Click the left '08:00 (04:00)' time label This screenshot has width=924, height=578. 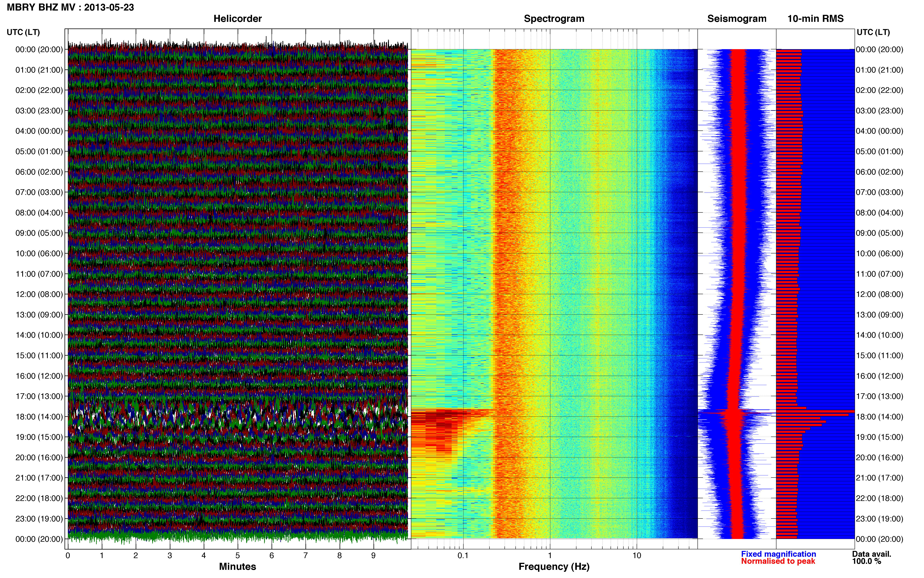tap(39, 213)
